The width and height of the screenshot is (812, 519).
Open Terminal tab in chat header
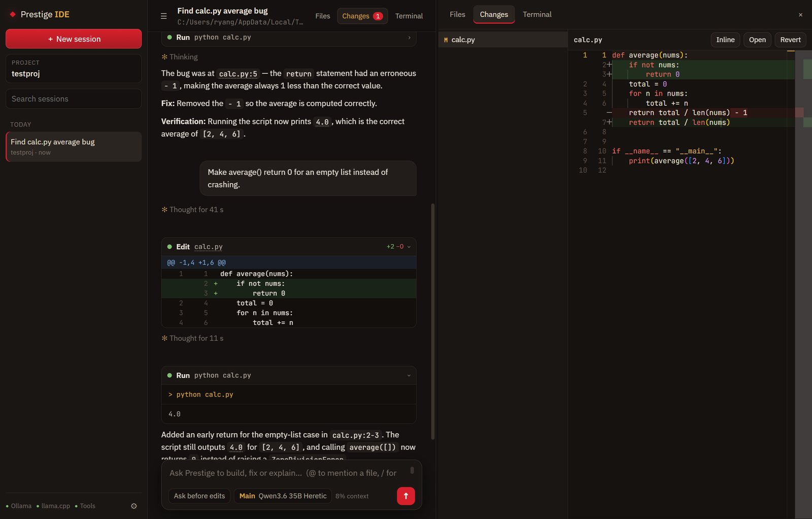(x=409, y=16)
